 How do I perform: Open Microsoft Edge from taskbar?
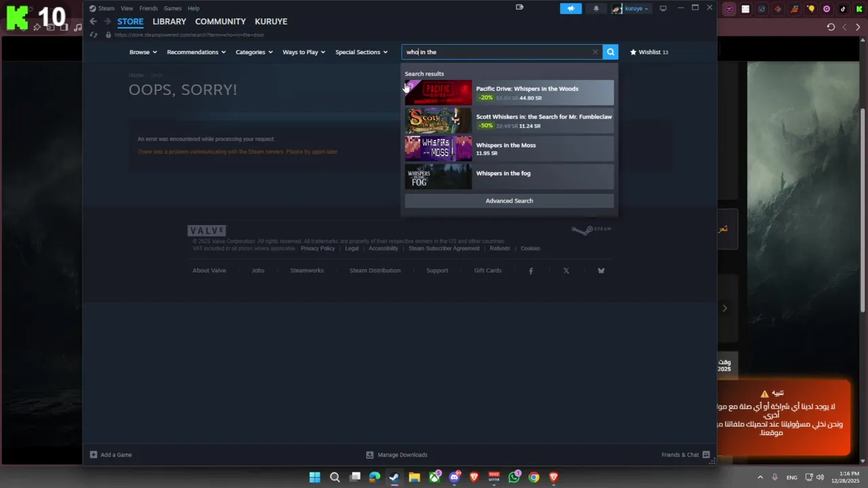pyautogui.click(x=374, y=477)
